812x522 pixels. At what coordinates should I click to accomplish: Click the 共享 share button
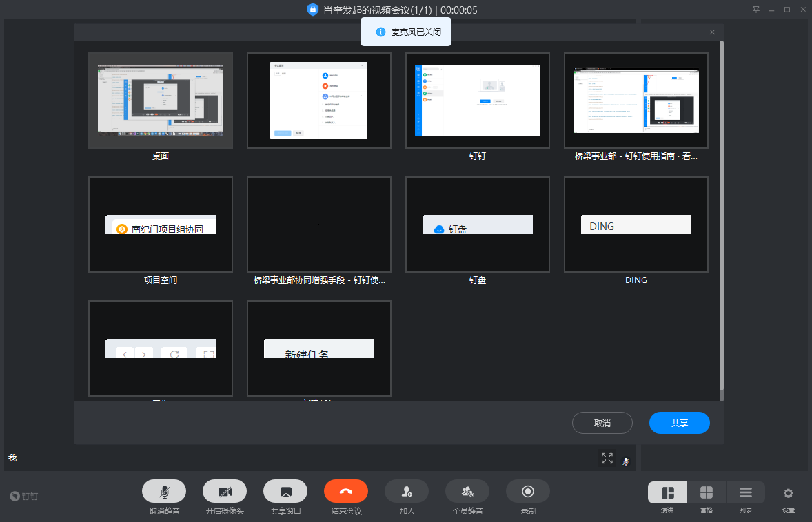[680, 423]
